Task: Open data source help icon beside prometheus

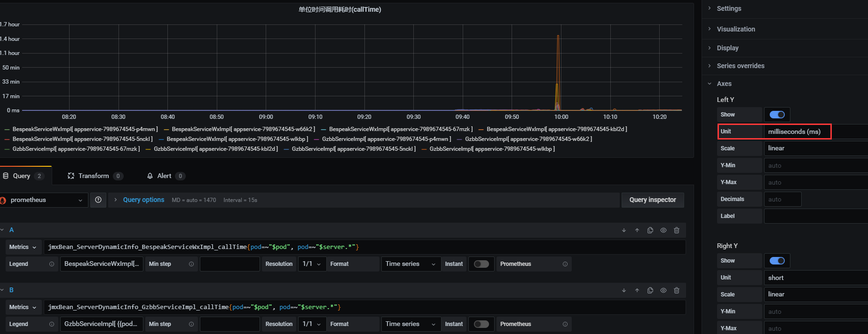Action: coord(98,200)
